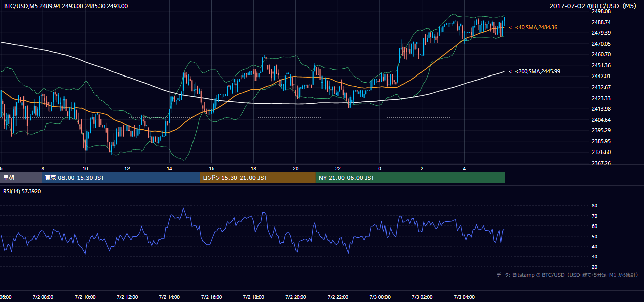Click the hour label 14 under the price chart
Viewport: 644px width, 302px height.
click(x=169, y=169)
